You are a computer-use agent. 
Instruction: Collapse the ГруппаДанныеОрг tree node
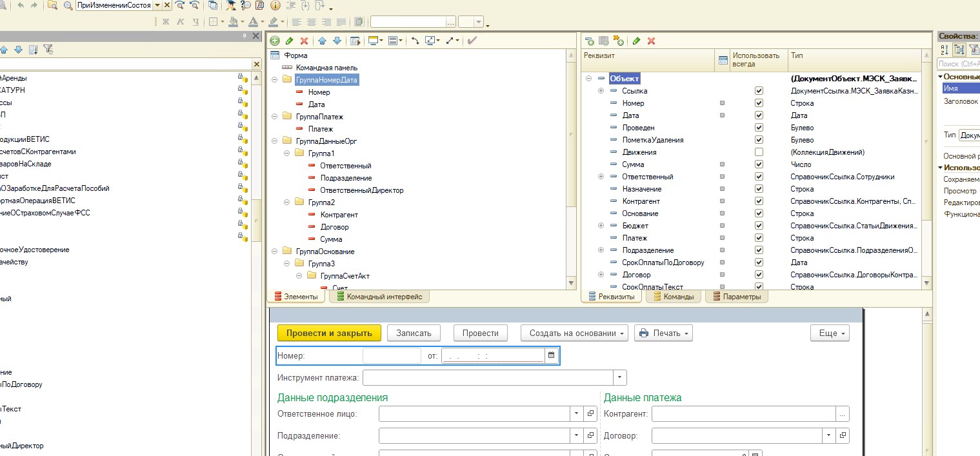(275, 141)
